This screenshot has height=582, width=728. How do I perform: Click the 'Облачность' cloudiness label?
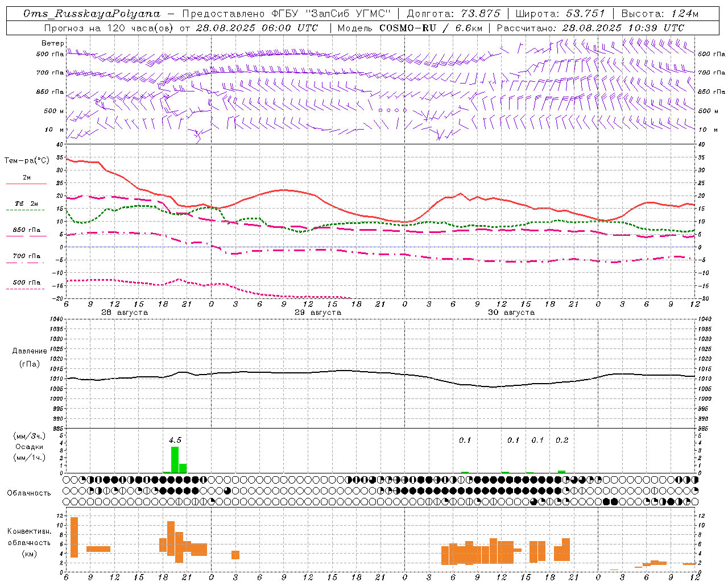click(x=29, y=493)
